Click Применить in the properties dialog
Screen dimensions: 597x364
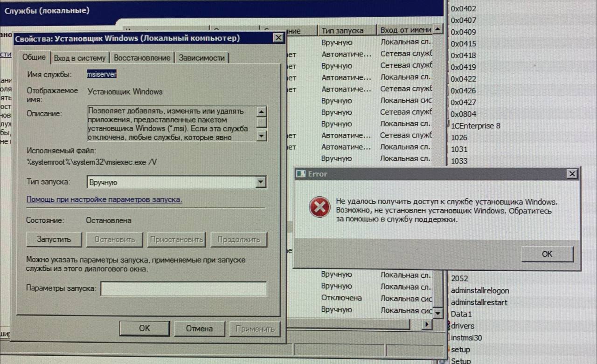(x=254, y=328)
